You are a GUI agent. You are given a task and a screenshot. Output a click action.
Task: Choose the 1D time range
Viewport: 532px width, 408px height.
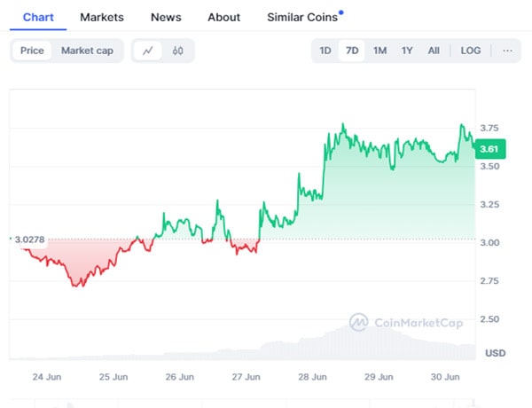pos(325,51)
